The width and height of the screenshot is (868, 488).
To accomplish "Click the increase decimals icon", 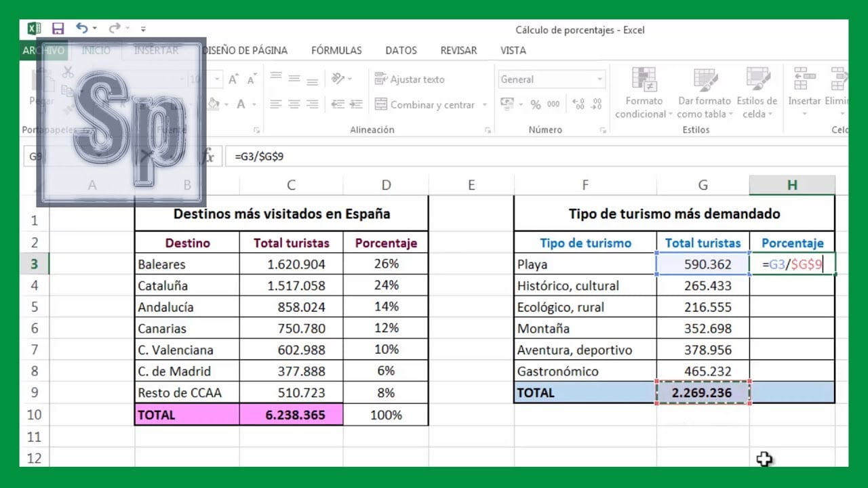I will (x=578, y=104).
